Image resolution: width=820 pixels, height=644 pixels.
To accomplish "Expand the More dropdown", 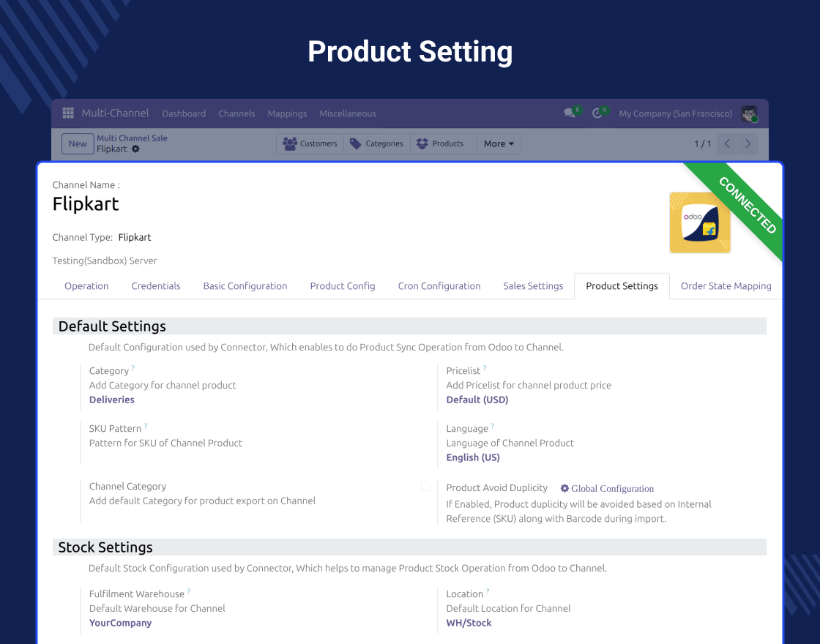I will (499, 143).
